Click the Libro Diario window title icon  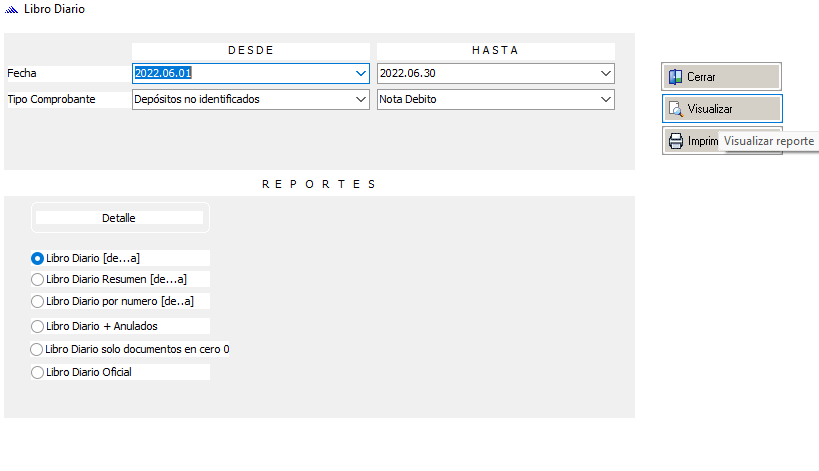[11, 9]
